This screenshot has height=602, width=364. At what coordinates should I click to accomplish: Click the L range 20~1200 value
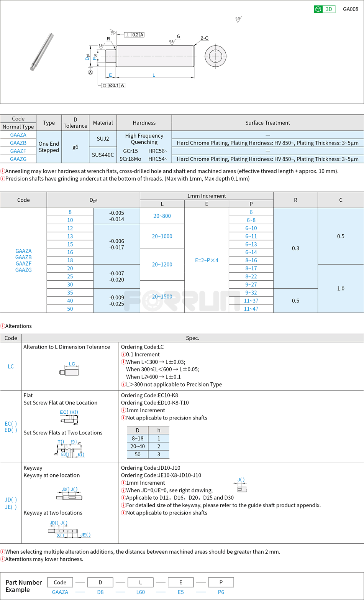pos(162,265)
